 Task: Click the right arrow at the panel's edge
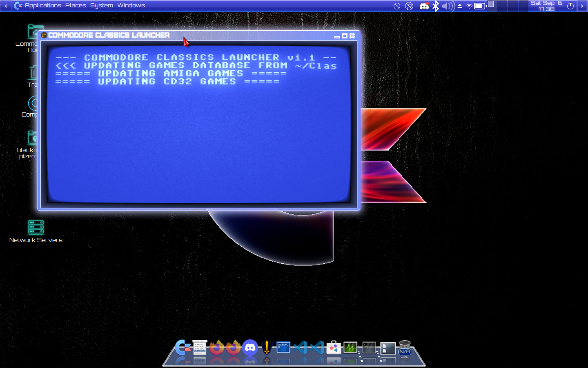point(583,6)
